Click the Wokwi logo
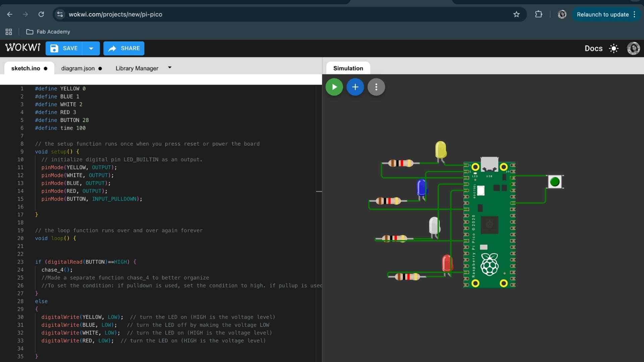The image size is (644, 362). tap(23, 48)
